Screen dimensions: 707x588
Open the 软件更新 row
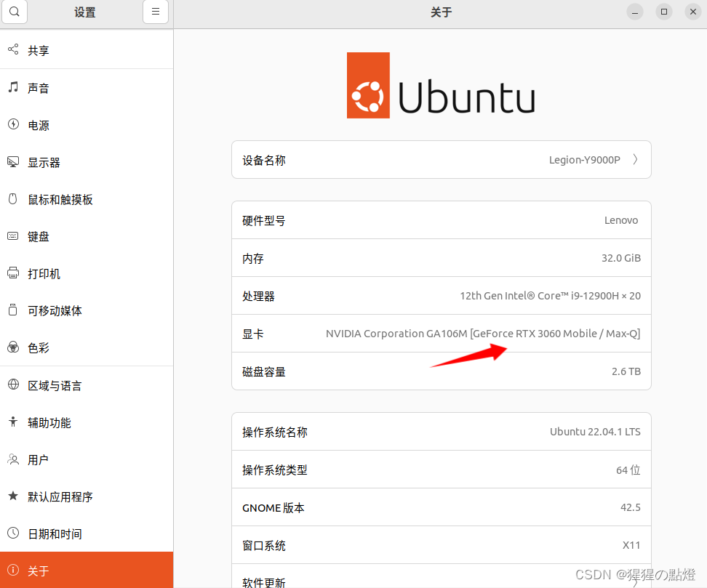441,576
